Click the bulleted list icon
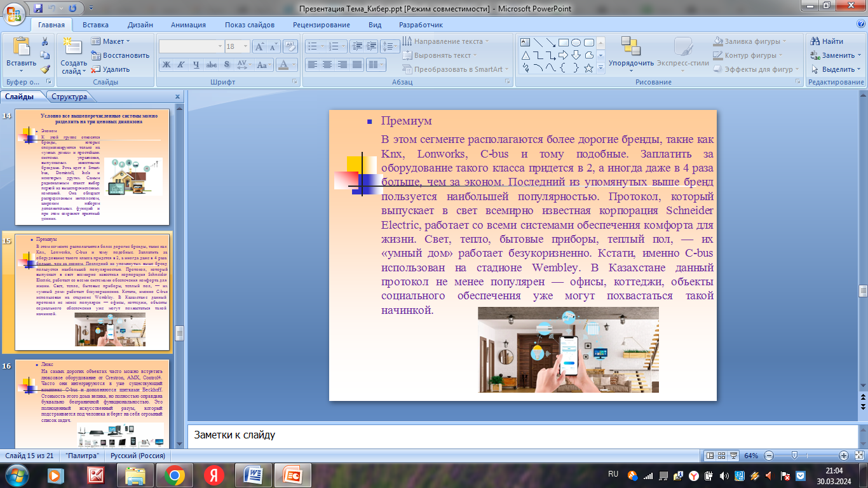Image resolution: width=868 pixels, height=488 pixels. 312,46
